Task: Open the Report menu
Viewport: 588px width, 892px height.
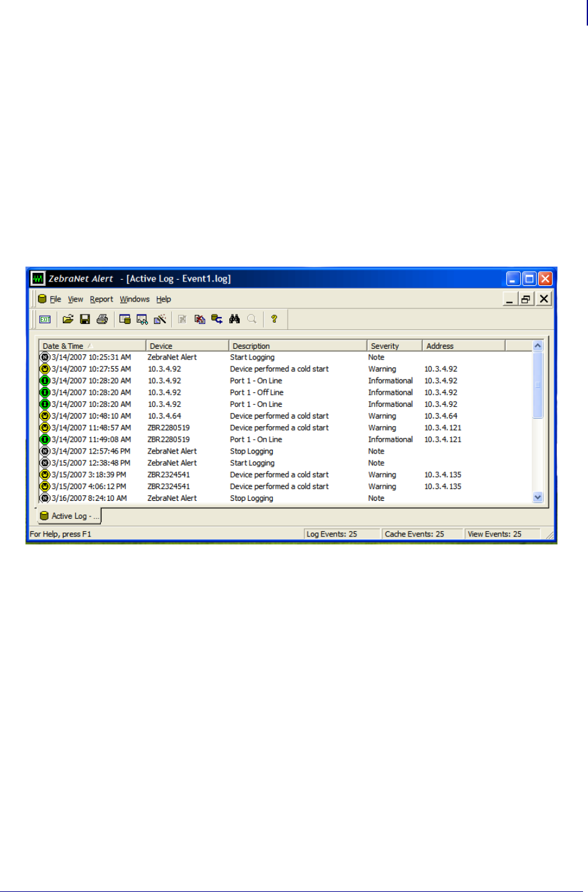Action: click(102, 299)
